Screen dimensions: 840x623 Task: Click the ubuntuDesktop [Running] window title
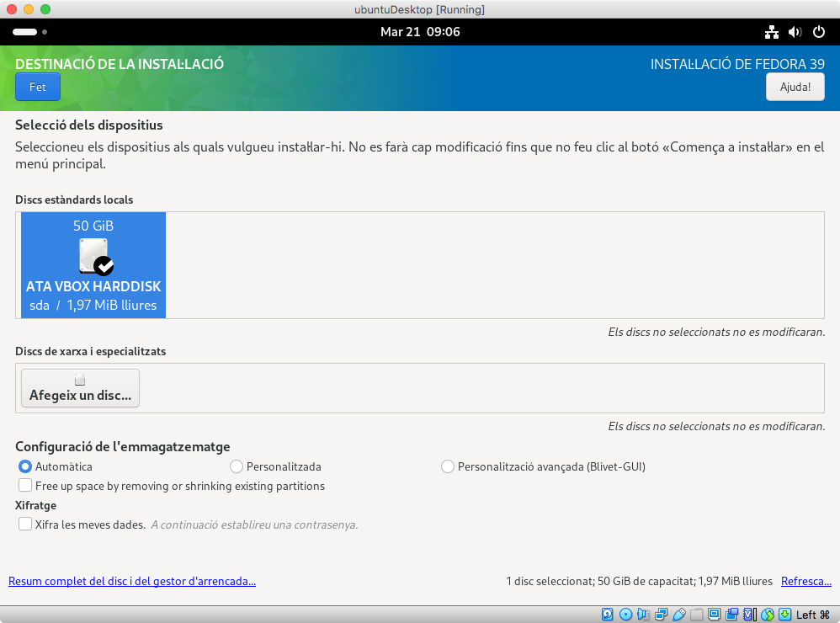point(419,9)
